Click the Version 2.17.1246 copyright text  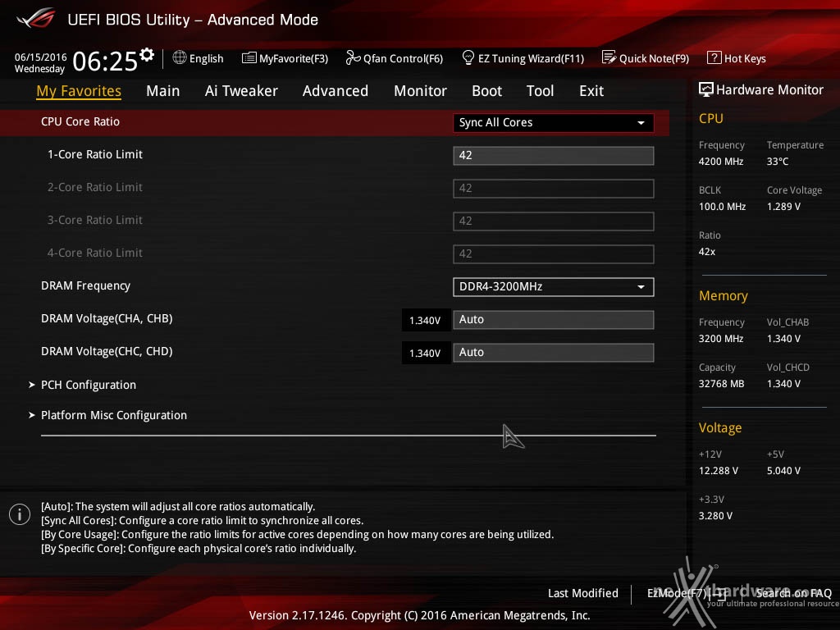click(x=419, y=615)
